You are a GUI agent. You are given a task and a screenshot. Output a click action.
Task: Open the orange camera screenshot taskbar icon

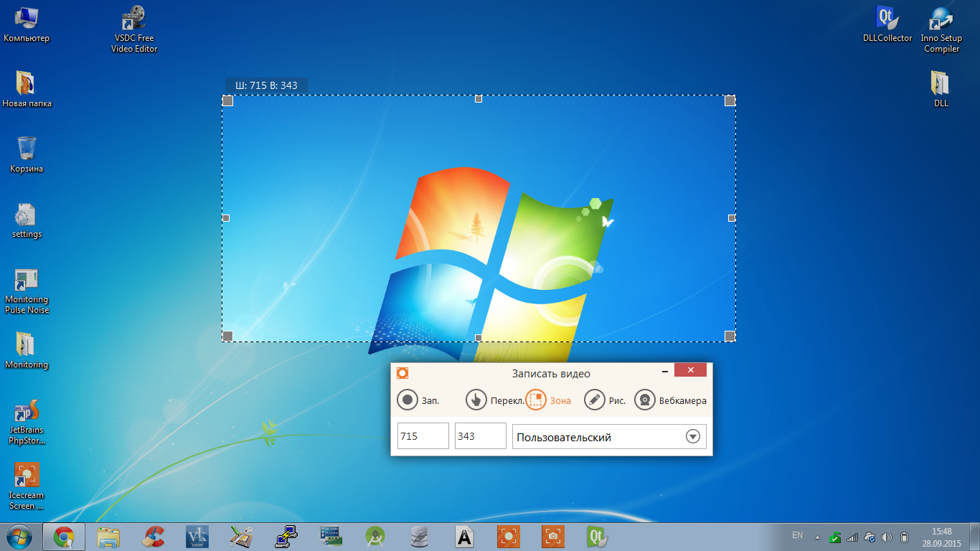pos(553,537)
